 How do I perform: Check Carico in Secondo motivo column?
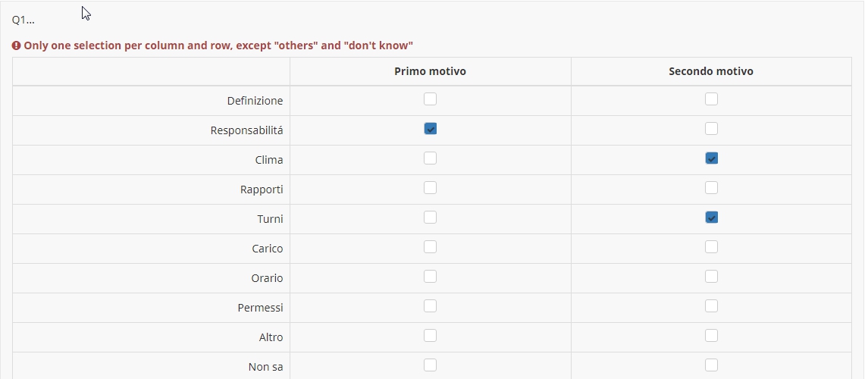coord(711,247)
